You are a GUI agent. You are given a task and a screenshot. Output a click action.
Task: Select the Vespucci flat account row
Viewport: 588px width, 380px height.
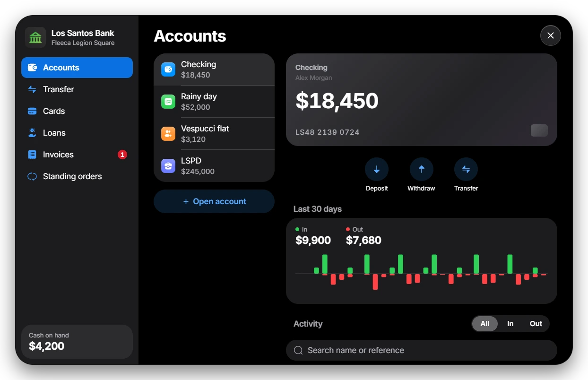(214, 134)
